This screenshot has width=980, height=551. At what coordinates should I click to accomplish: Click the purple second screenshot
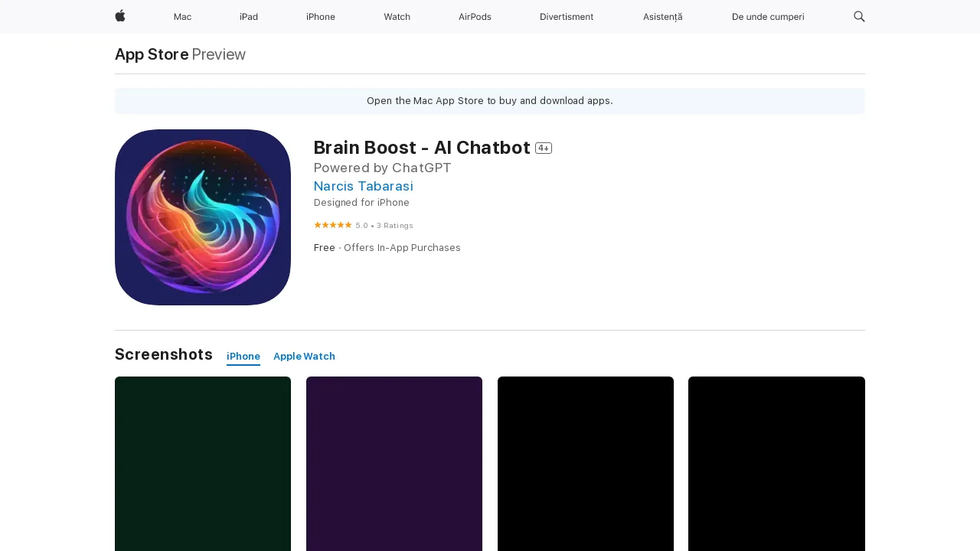(x=394, y=463)
